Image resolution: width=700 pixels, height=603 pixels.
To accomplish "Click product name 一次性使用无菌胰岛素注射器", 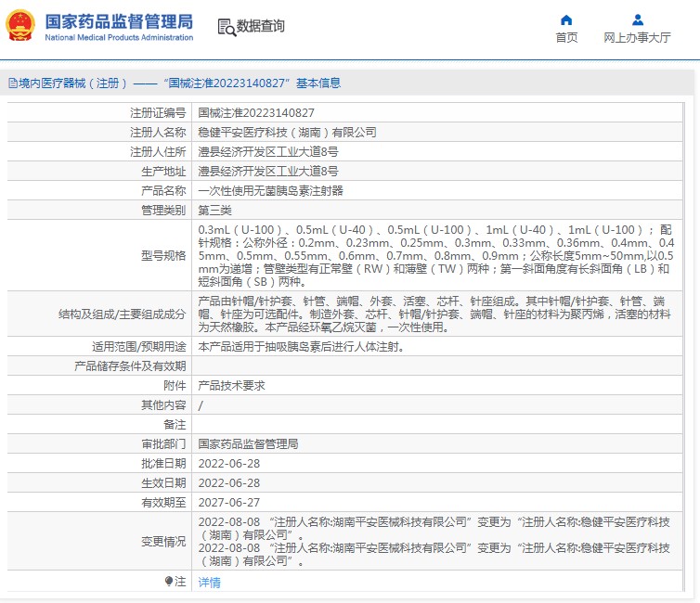I will pyautogui.click(x=270, y=190).
